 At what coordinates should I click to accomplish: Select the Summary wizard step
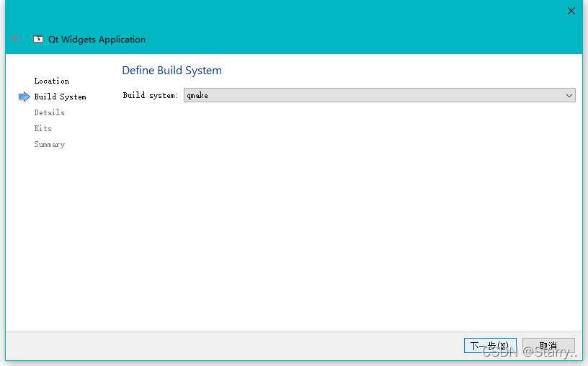(50, 144)
